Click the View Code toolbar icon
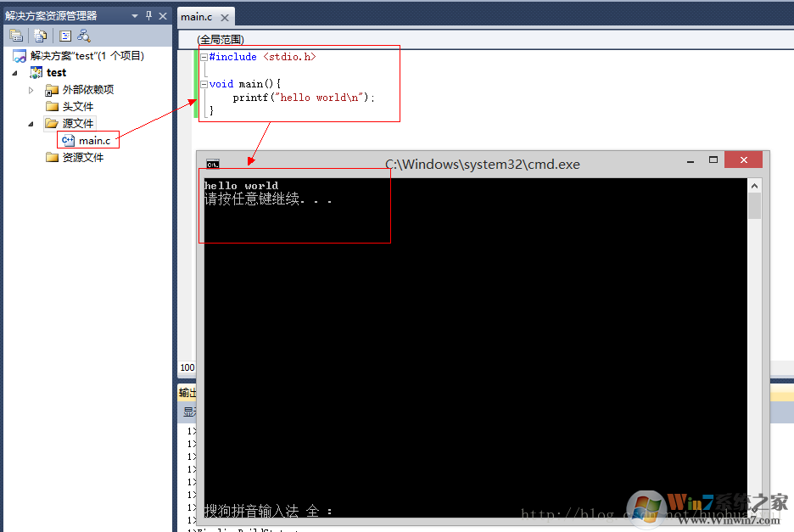The image size is (794, 532). point(64,36)
